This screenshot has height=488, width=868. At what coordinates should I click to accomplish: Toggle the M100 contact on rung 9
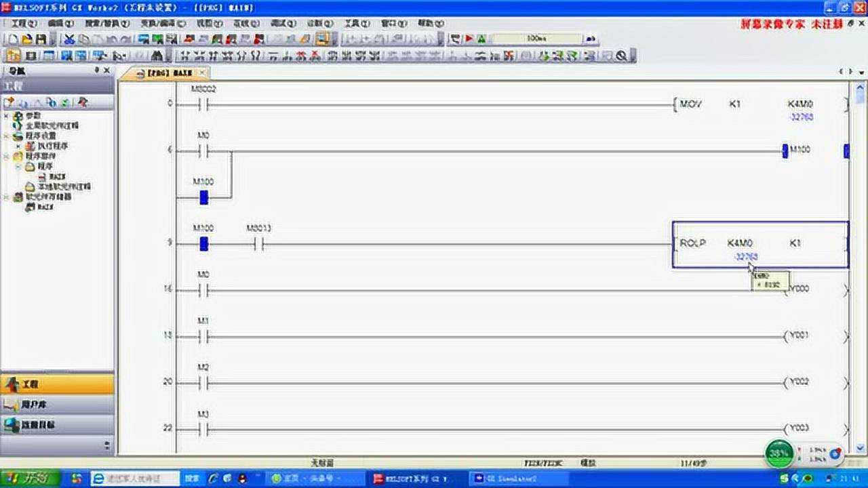pyautogui.click(x=203, y=244)
